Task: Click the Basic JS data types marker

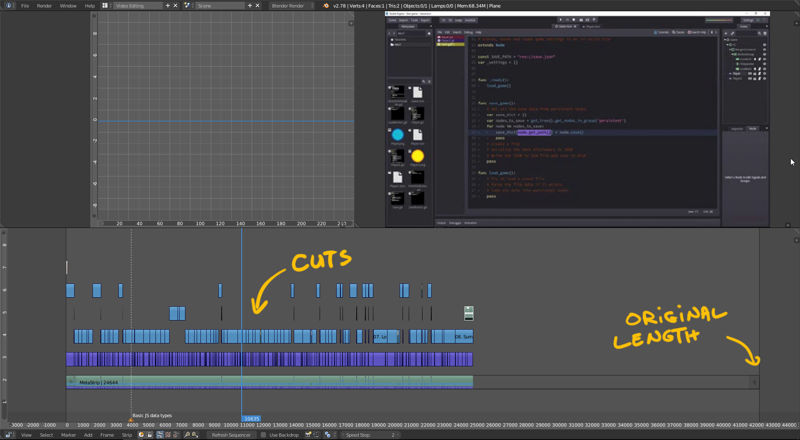Action: pos(152,415)
